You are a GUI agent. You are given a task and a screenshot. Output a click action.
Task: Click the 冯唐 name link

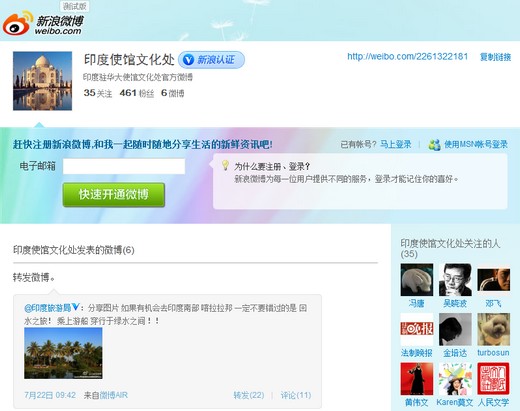tap(417, 303)
